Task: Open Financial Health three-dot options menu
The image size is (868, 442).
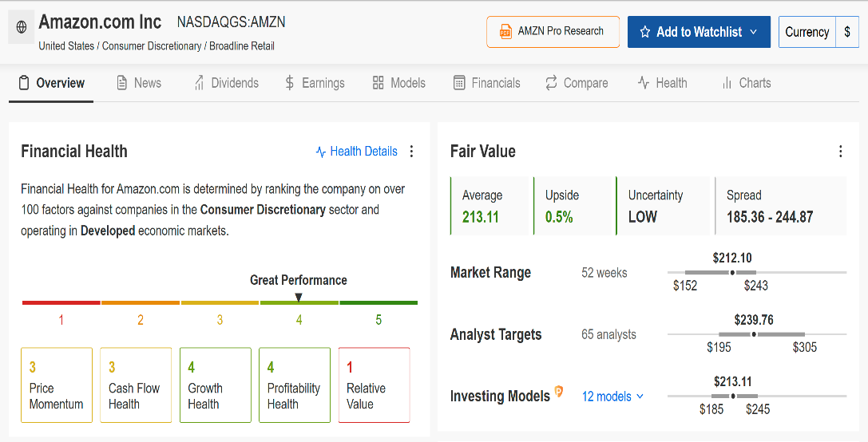Action: [x=411, y=152]
